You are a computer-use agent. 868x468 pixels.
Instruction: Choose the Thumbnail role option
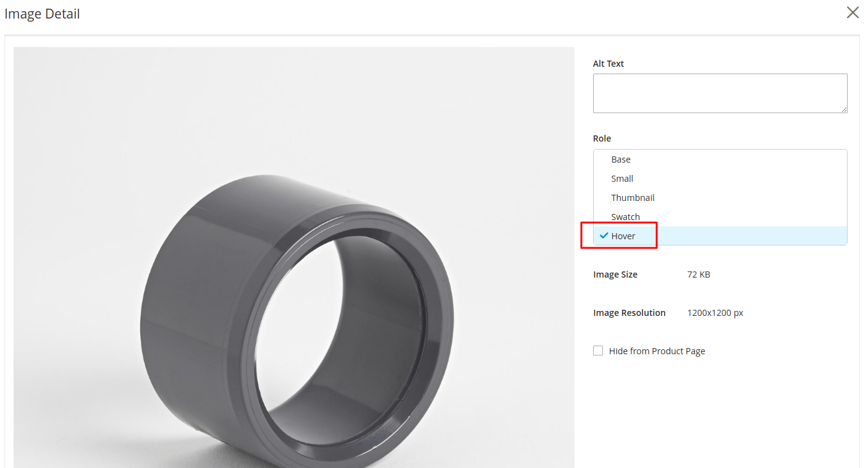(633, 198)
